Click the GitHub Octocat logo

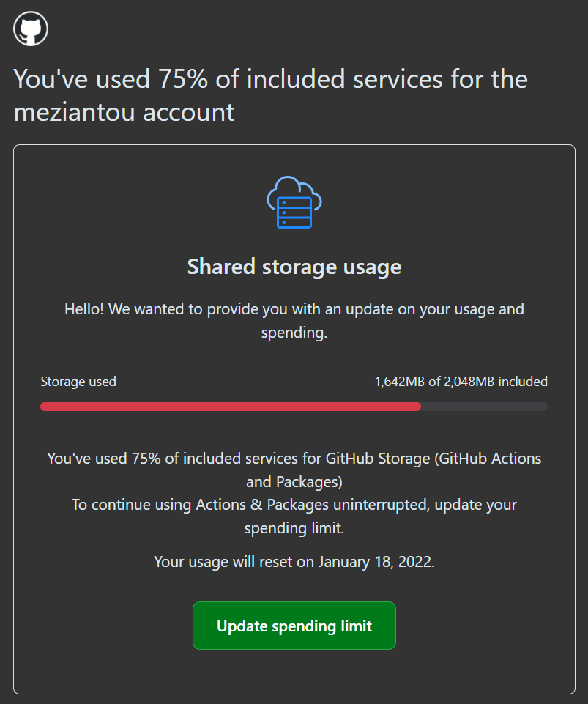31,29
